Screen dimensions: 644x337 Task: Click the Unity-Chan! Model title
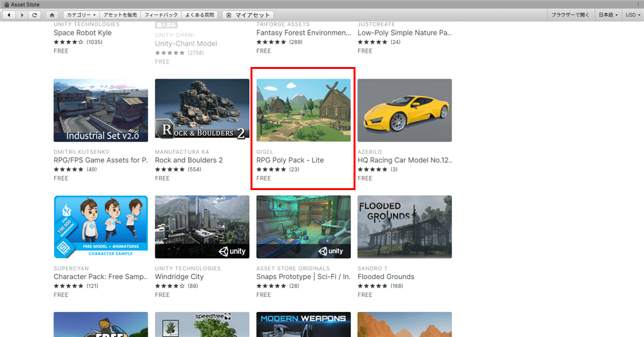(x=186, y=44)
